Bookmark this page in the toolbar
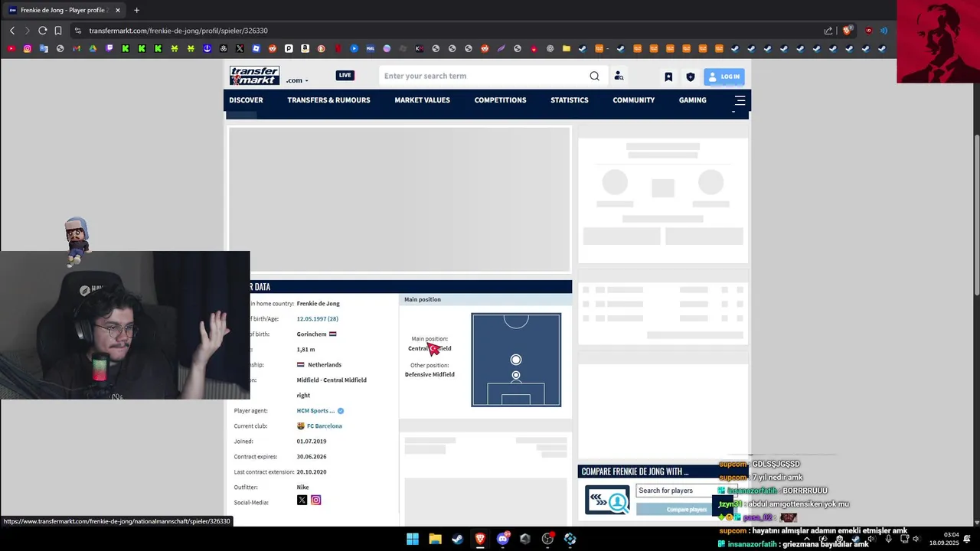The height and width of the screenshot is (551, 980). pyautogui.click(x=58, y=31)
